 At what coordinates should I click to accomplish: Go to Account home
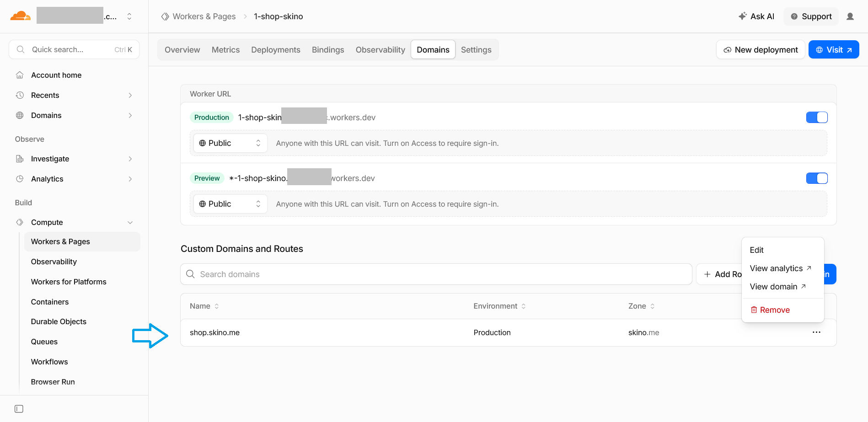(x=56, y=75)
